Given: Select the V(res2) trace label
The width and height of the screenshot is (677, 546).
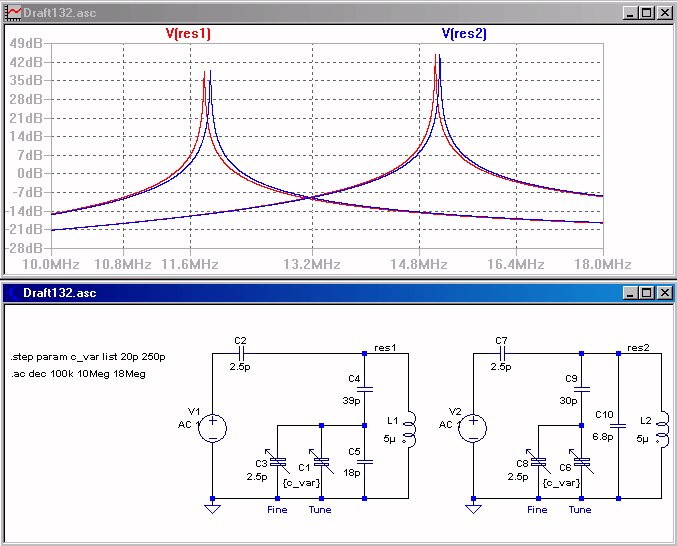Looking at the screenshot, I should coord(464,33).
